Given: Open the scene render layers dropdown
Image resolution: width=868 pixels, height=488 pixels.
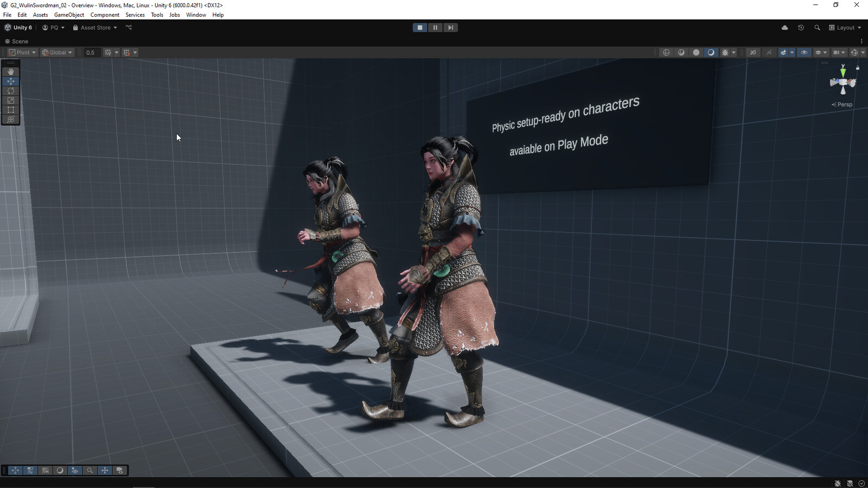Looking at the screenshot, I should coord(821,53).
